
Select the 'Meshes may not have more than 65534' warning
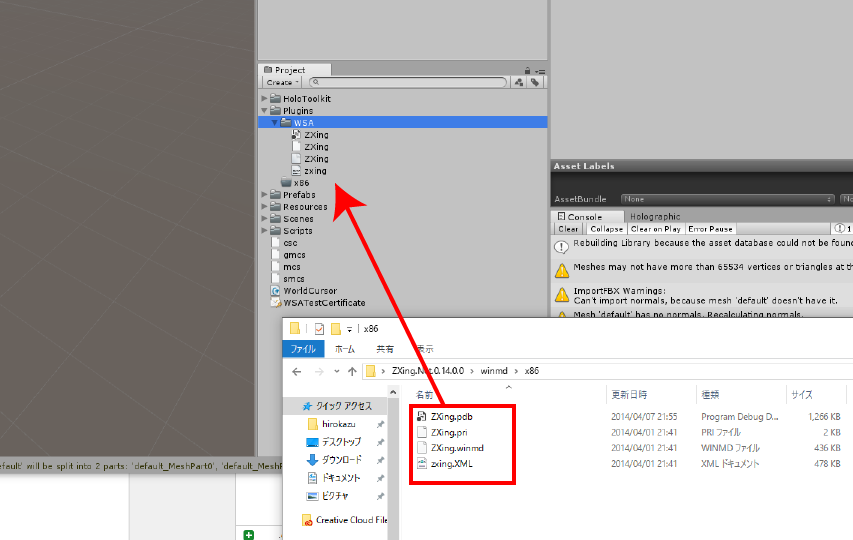coord(702,269)
